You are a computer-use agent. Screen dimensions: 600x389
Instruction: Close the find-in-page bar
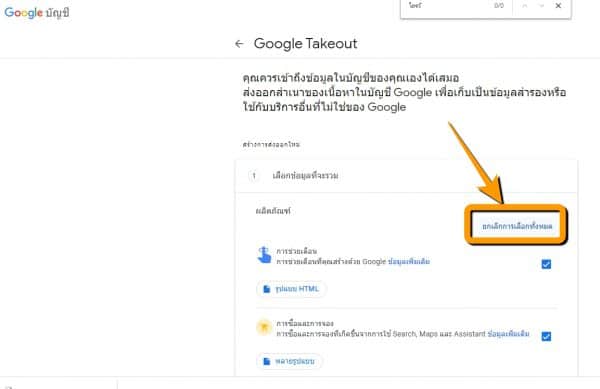558,6
